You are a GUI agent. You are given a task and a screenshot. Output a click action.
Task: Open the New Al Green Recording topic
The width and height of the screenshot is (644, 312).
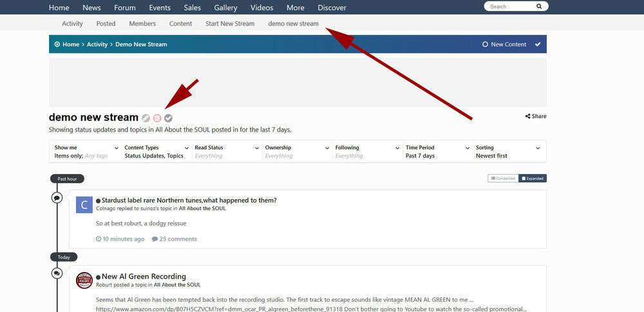click(144, 277)
